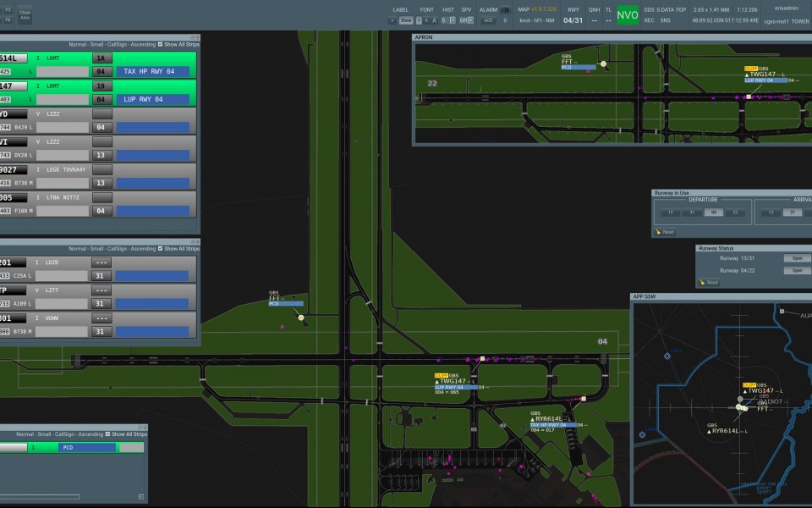This screenshot has height=508, width=812.
Task: Click runway 04 button on 905 LTBA strip
Action: coord(102,211)
